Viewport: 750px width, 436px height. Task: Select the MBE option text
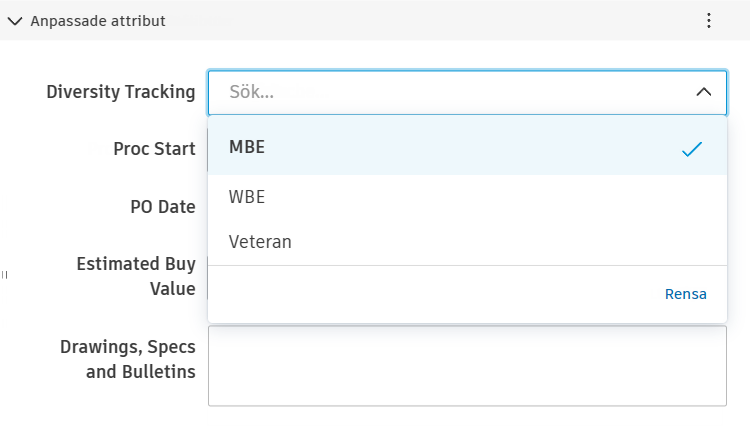(x=247, y=147)
